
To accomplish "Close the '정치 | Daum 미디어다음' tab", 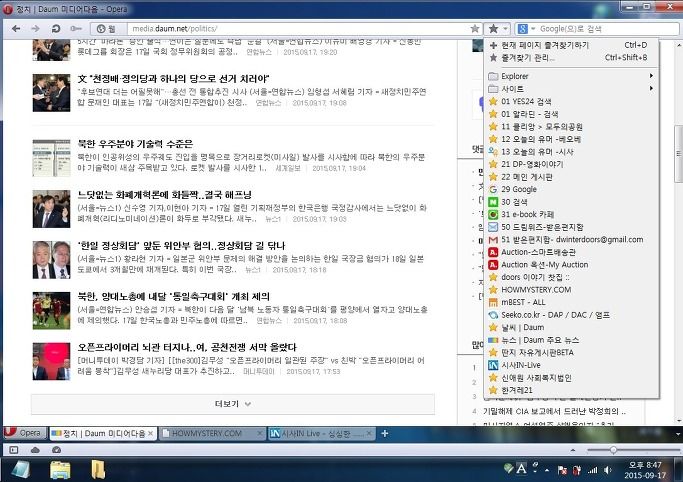I will (x=150, y=434).
